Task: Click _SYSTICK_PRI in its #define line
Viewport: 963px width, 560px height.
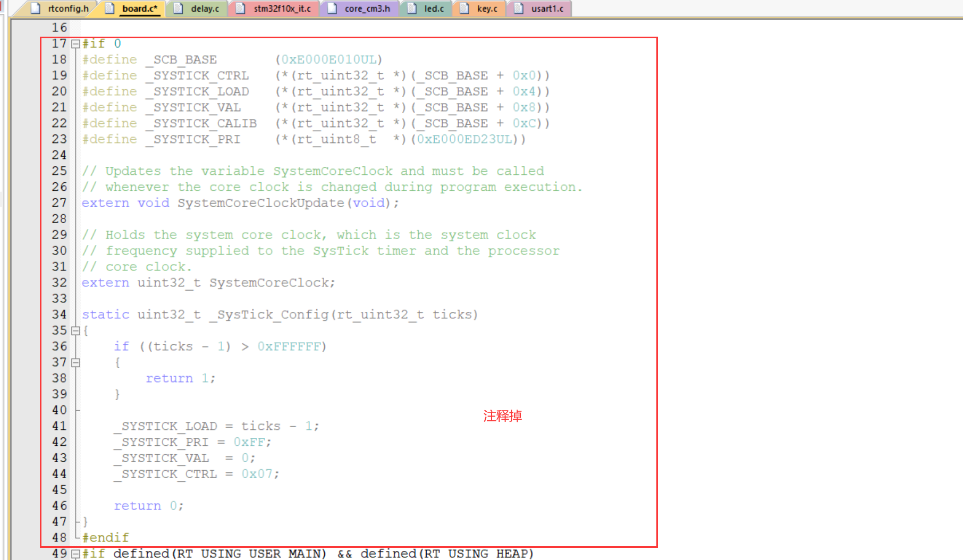Action: pyautogui.click(x=193, y=139)
